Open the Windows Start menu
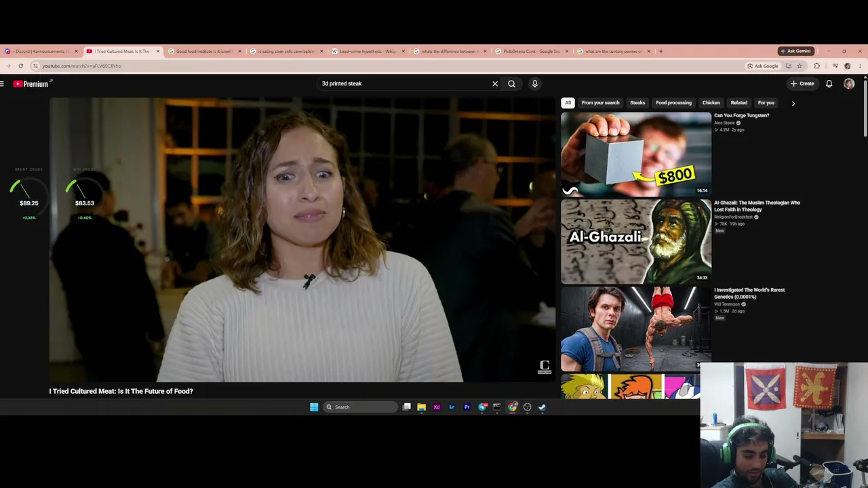Viewport: 868px width, 488px height. (314, 407)
